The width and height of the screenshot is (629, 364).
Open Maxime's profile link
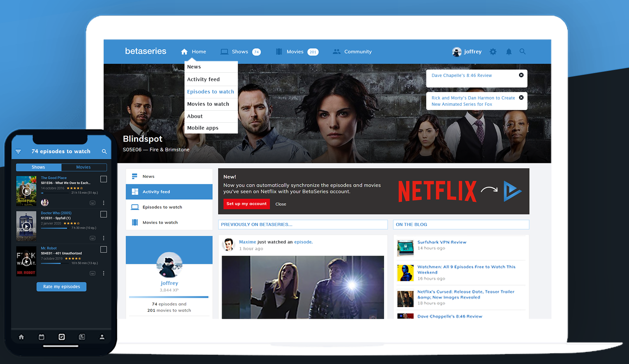click(x=247, y=242)
